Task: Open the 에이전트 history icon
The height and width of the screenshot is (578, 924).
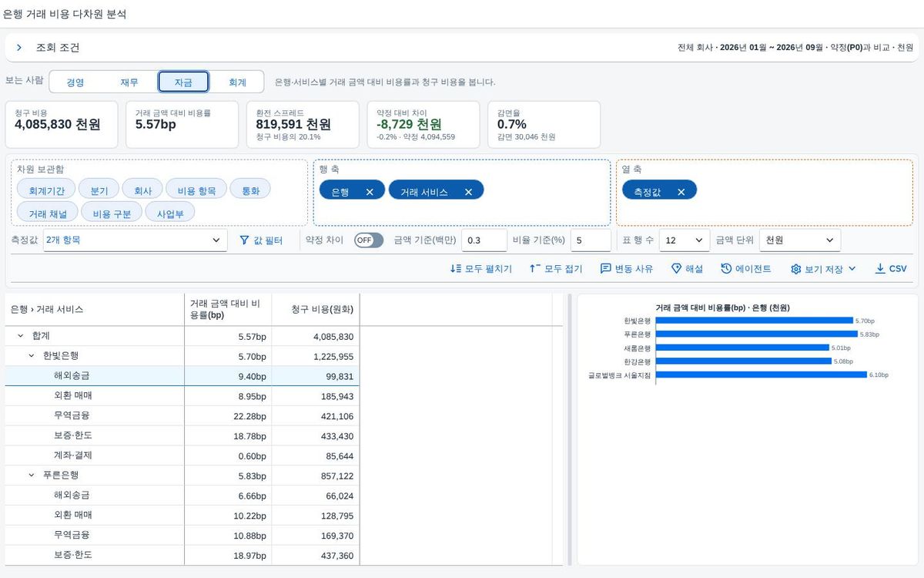Action: [x=726, y=269]
